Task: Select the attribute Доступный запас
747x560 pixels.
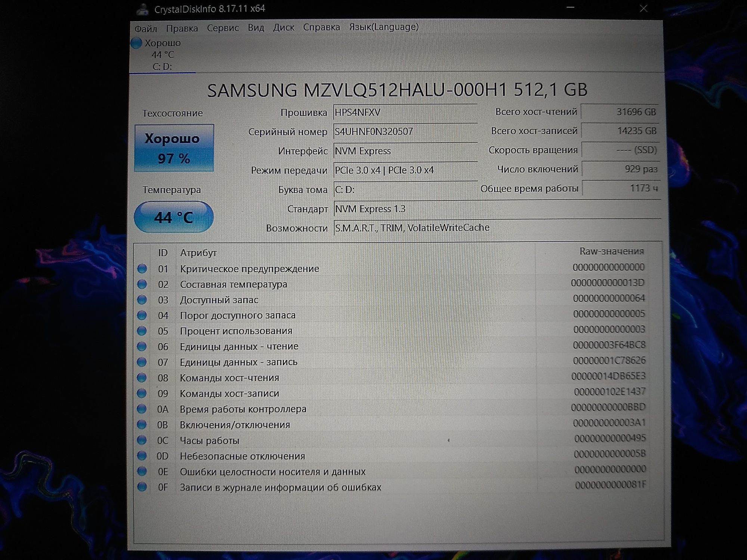Action: pyautogui.click(x=219, y=300)
